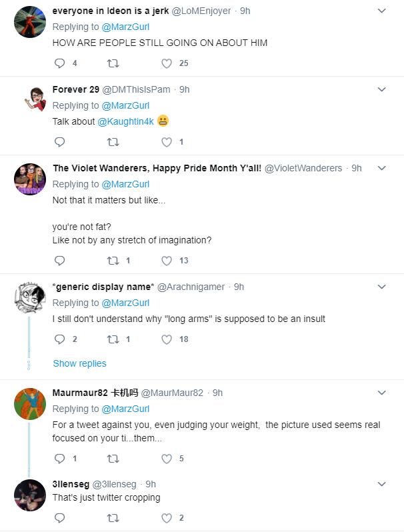The width and height of the screenshot is (404, 532).
Task: Open the @Kaughtin4k mention link
Action: 125,121
